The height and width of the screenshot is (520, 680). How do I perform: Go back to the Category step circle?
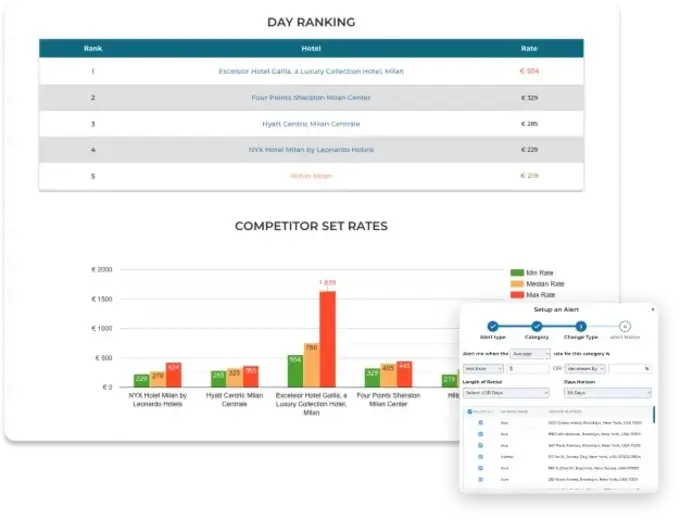pyautogui.click(x=536, y=326)
